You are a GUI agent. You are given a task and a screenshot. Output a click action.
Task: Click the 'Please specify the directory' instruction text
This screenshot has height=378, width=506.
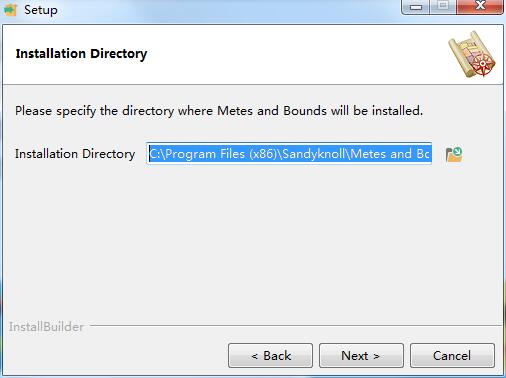tap(219, 111)
